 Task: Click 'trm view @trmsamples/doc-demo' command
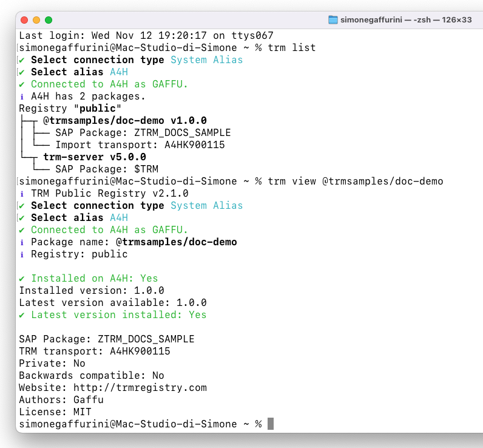pos(355,181)
